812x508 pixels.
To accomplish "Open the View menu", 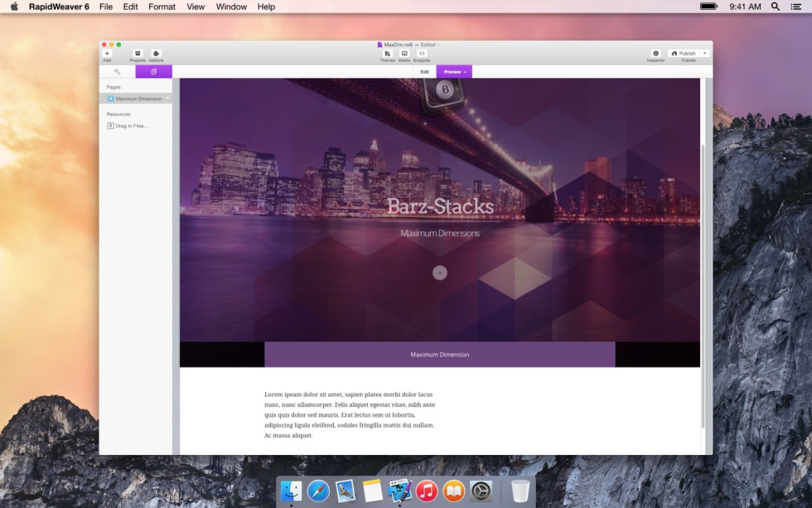I will [196, 7].
